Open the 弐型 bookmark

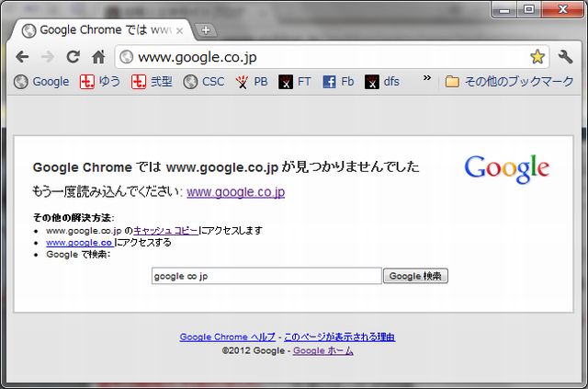point(152,82)
